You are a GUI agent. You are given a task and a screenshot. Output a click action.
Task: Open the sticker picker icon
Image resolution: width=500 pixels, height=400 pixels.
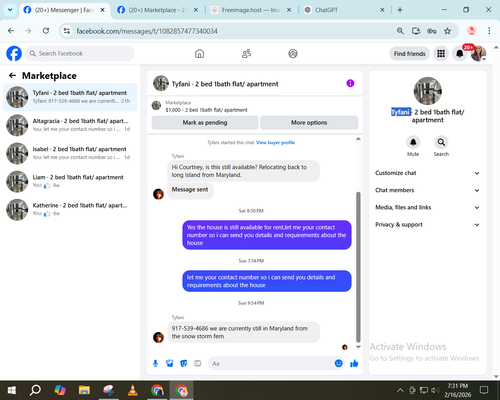coord(184,363)
